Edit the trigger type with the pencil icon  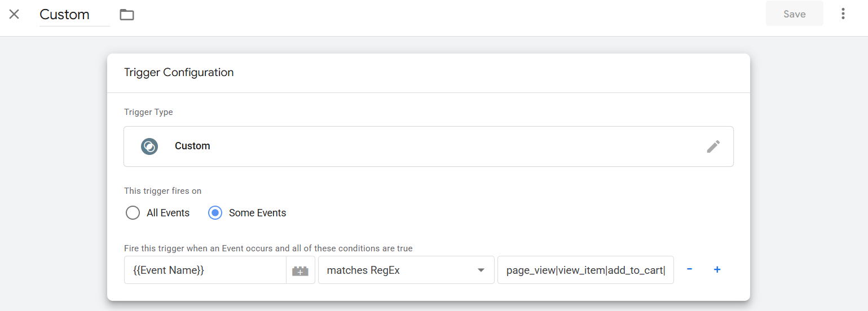pyautogui.click(x=713, y=146)
